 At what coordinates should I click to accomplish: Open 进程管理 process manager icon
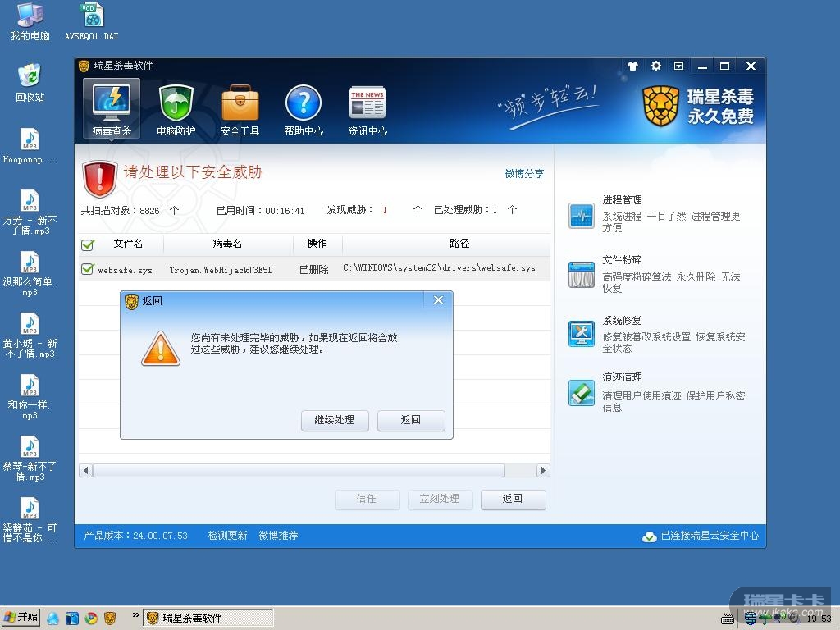582,216
